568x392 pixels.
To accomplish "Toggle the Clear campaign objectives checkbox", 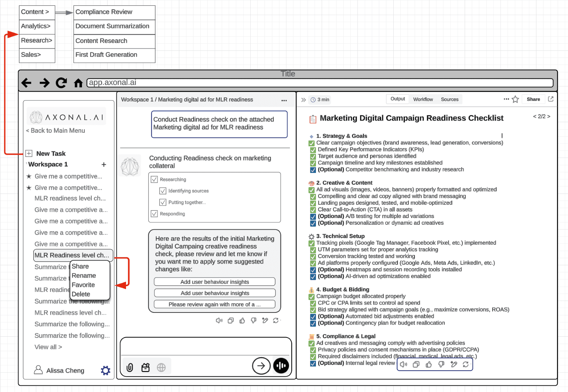I will [x=311, y=143].
